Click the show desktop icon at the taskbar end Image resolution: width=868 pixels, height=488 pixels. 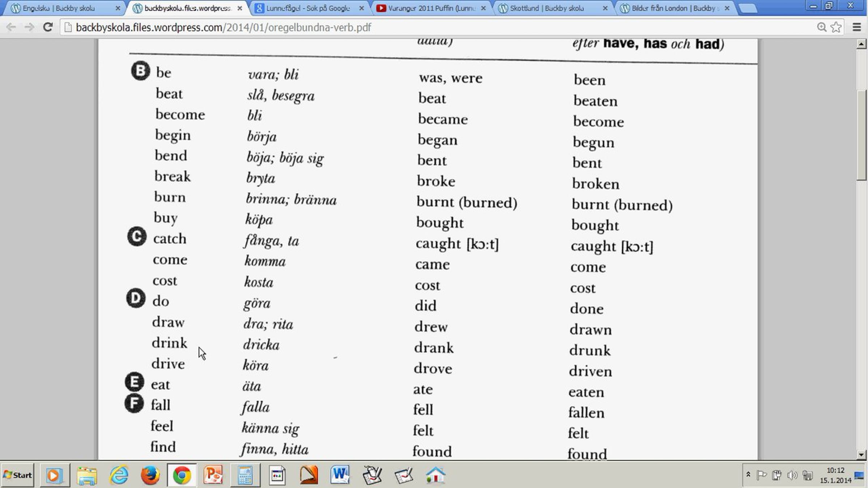(x=859, y=475)
